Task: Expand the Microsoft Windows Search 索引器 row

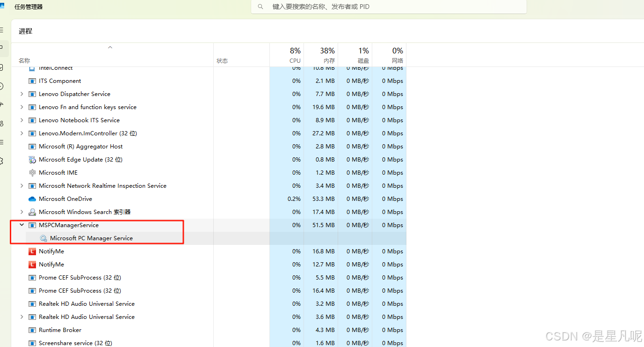Action: click(22, 212)
